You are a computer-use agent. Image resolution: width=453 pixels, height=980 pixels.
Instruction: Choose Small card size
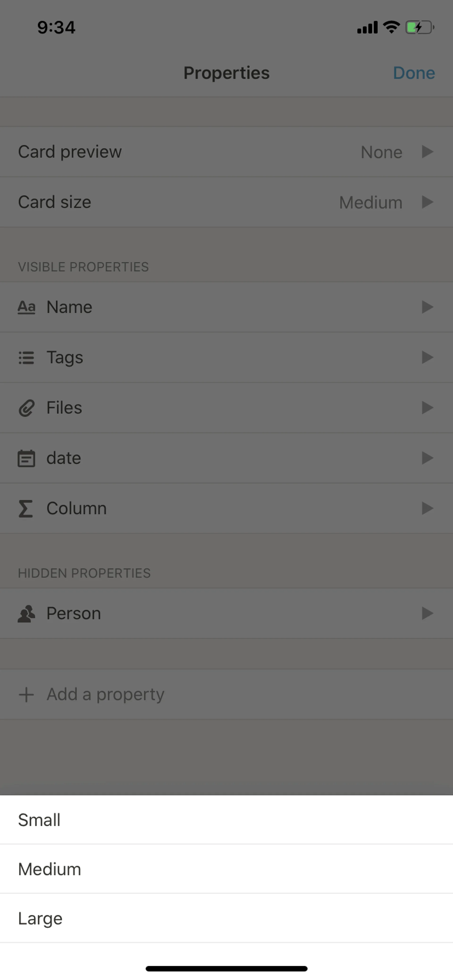[x=39, y=820]
